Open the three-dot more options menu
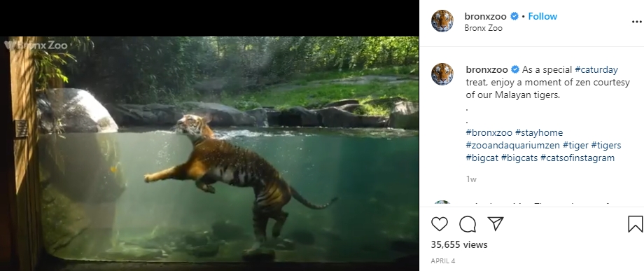The height and width of the screenshot is (271, 644). point(636,22)
